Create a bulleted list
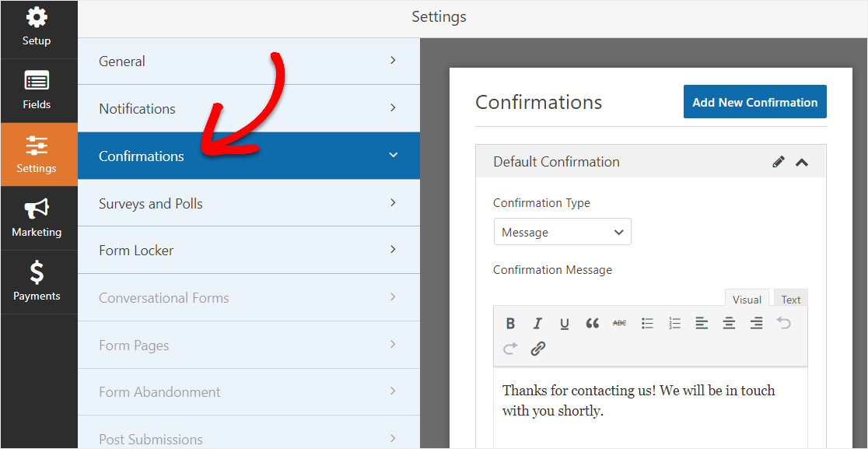 click(647, 323)
